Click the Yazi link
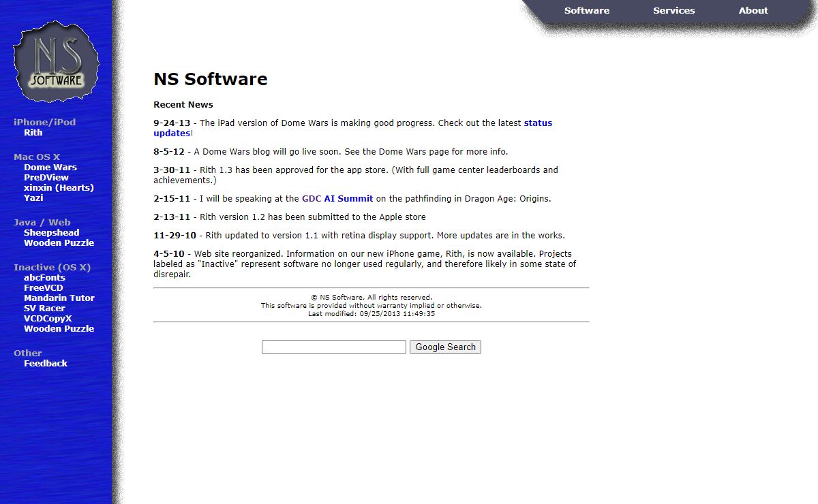818x504 pixels. click(x=33, y=198)
